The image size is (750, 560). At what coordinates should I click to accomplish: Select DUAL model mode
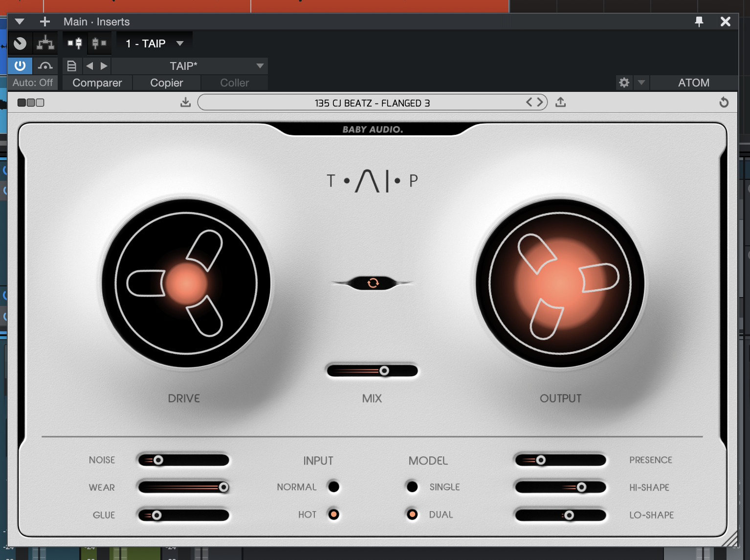click(412, 515)
